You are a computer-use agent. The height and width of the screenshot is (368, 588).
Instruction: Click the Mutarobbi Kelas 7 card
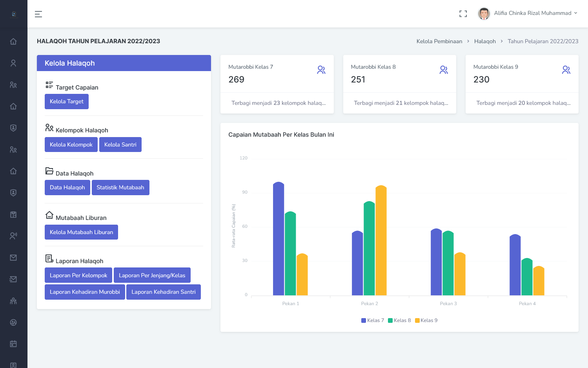pyautogui.click(x=277, y=84)
